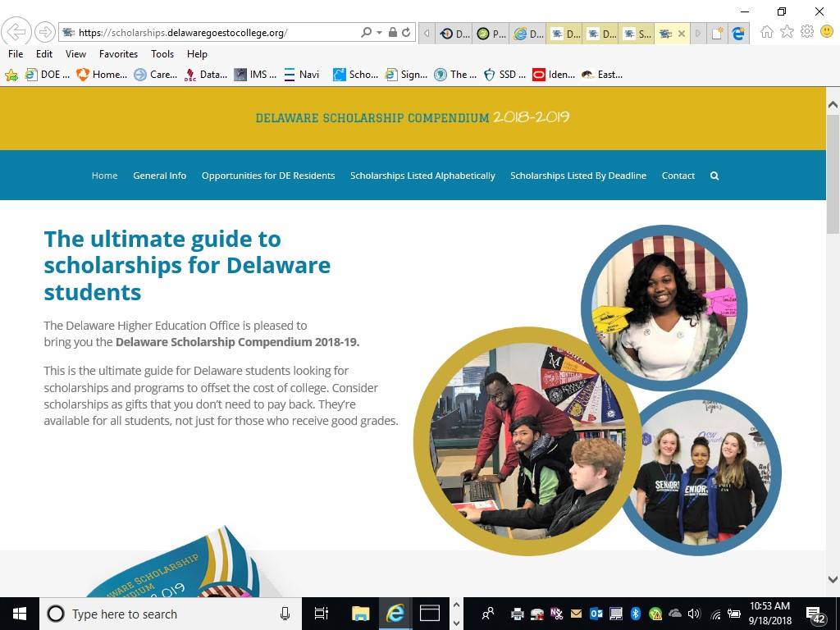Open the IE Tools gear icon

point(807,32)
